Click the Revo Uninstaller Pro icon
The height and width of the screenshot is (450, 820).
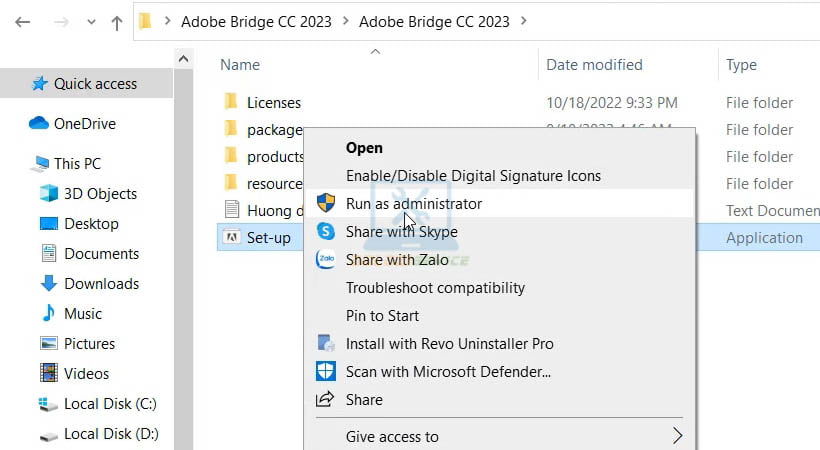[x=326, y=344]
